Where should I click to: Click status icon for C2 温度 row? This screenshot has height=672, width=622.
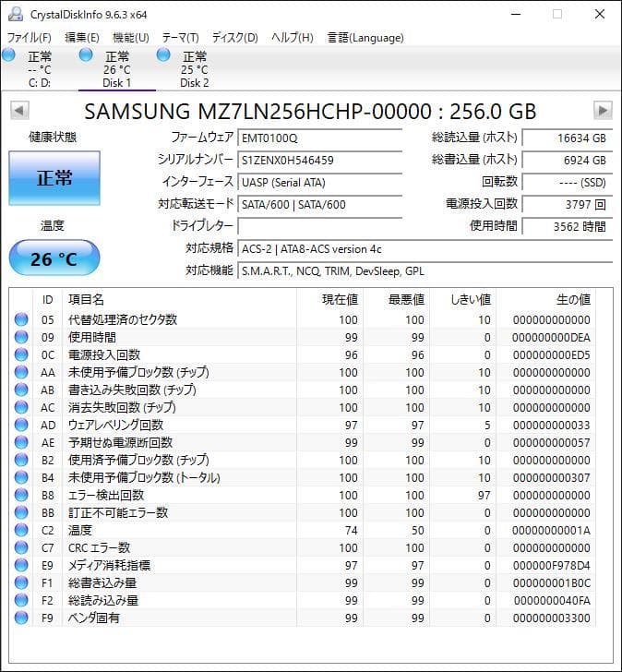pos(21,530)
